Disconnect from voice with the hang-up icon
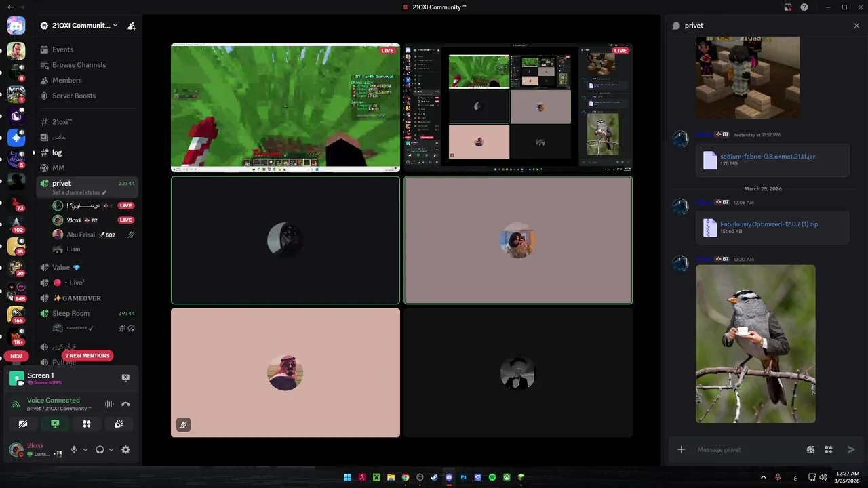 click(x=125, y=404)
